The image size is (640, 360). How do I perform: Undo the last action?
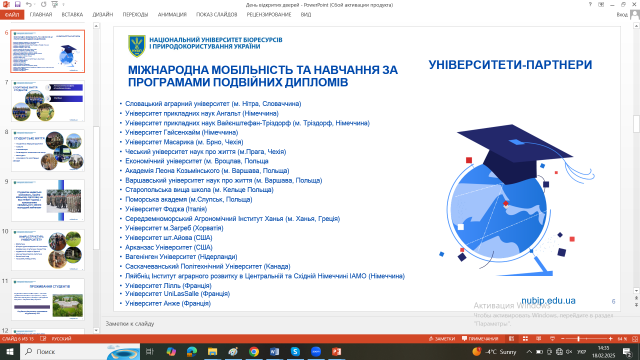tap(28, 4)
